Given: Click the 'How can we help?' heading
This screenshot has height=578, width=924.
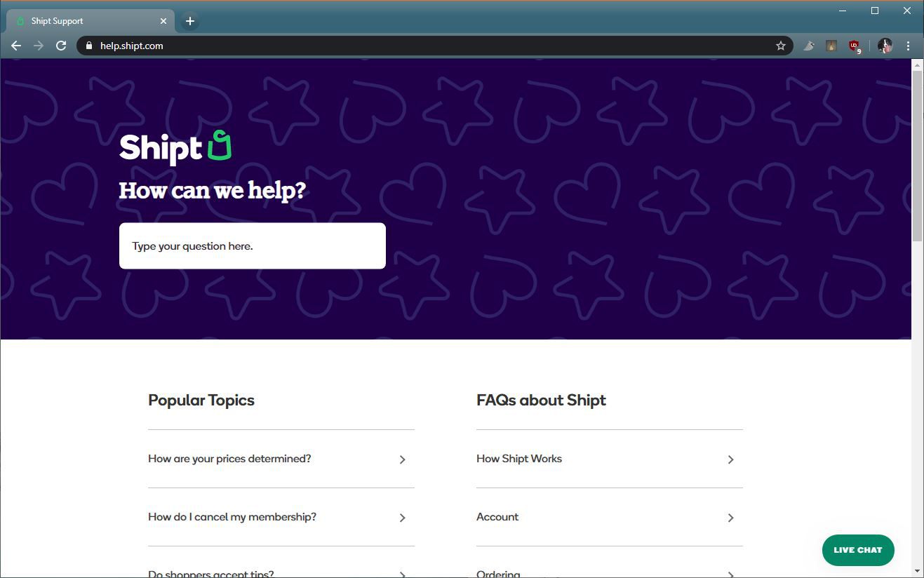Looking at the screenshot, I should tap(212, 191).
